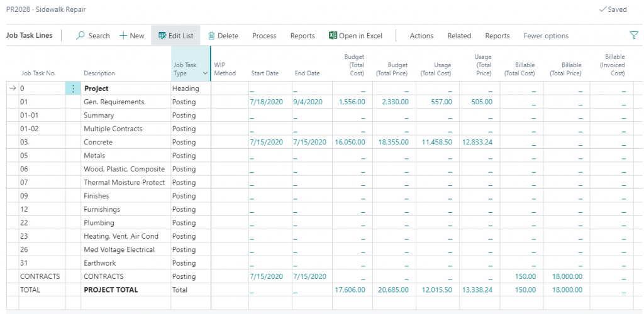The image size is (644, 314).
Task: Click end date 9/4/2020
Action: pos(308,102)
